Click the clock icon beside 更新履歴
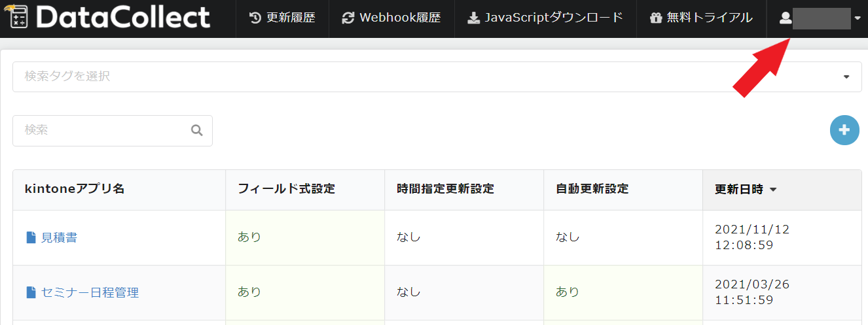 point(255,18)
